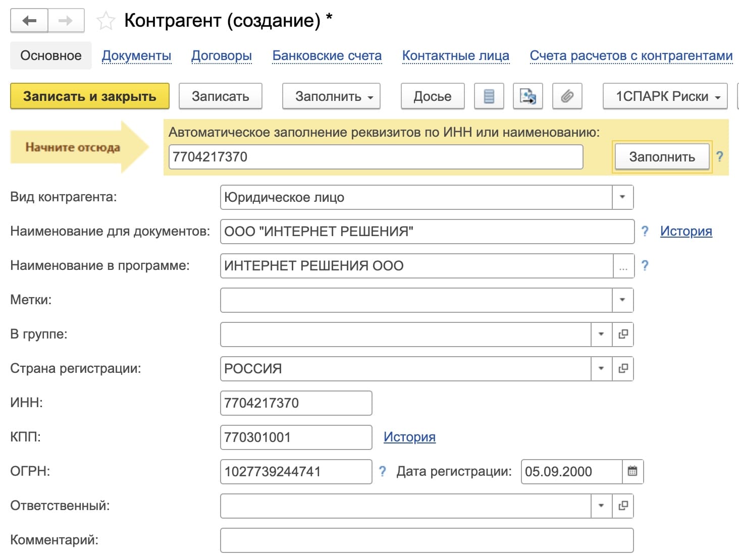
Task: Open История link next to КПП
Action: click(409, 437)
